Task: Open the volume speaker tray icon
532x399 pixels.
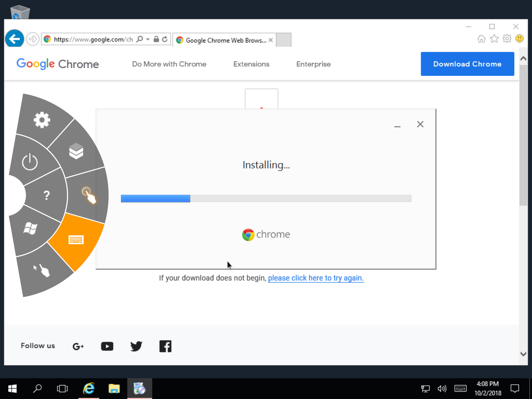Action: (x=442, y=389)
